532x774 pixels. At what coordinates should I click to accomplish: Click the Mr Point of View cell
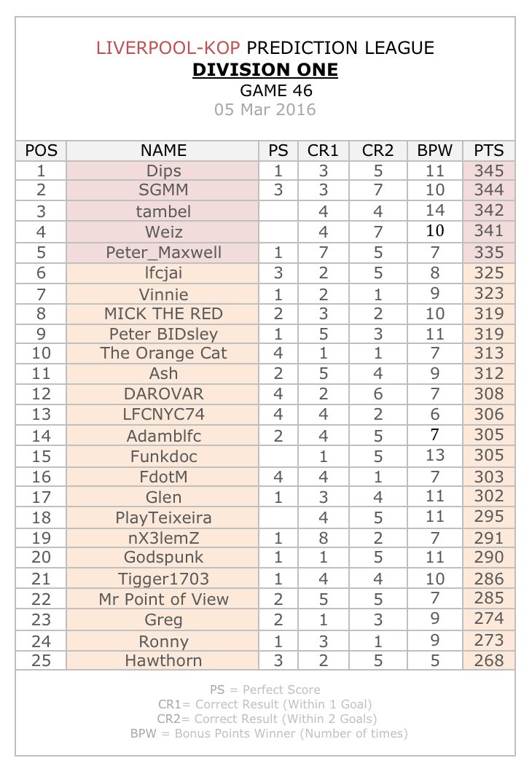[x=163, y=599]
